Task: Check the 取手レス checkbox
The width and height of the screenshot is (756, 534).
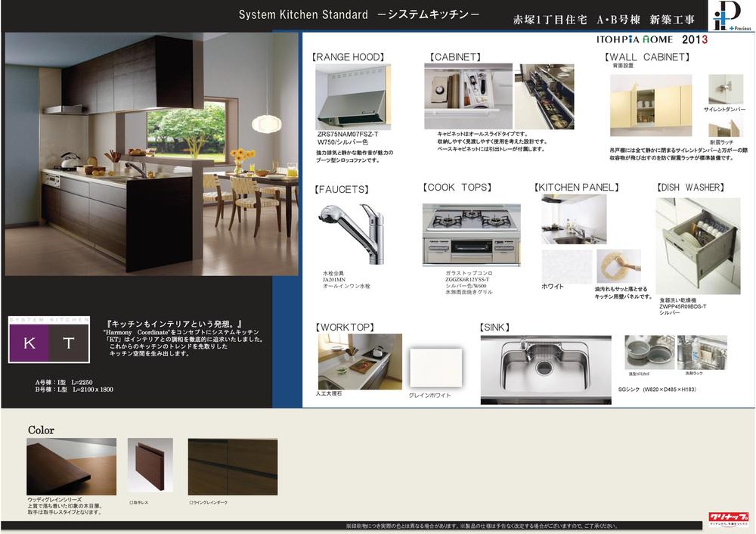Action: pyautogui.click(x=132, y=501)
